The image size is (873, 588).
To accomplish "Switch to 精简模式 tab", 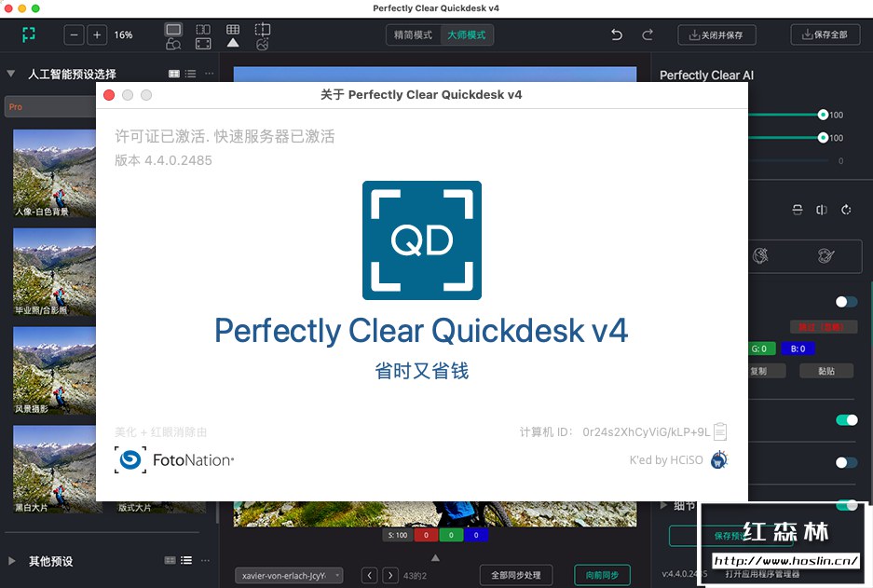I will tap(413, 35).
